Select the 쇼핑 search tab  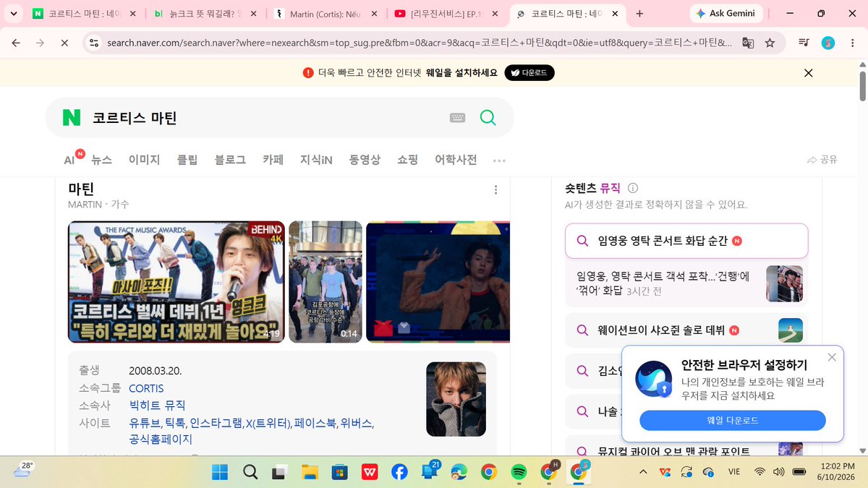pyautogui.click(x=407, y=160)
